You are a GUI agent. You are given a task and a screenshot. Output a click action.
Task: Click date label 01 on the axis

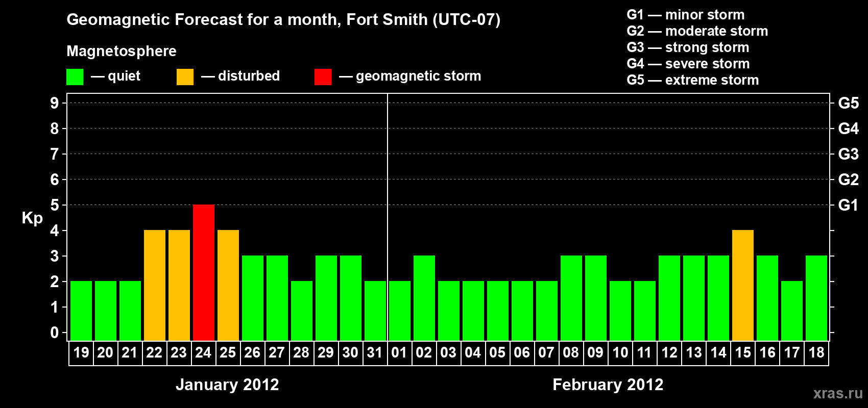pyautogui.click(x=399, y=353)
